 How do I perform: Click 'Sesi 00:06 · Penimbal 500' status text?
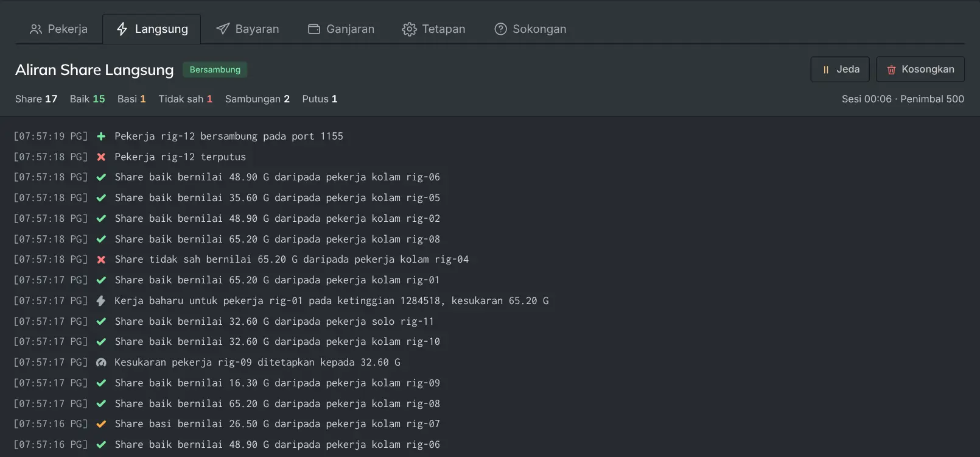coord(903,99)
